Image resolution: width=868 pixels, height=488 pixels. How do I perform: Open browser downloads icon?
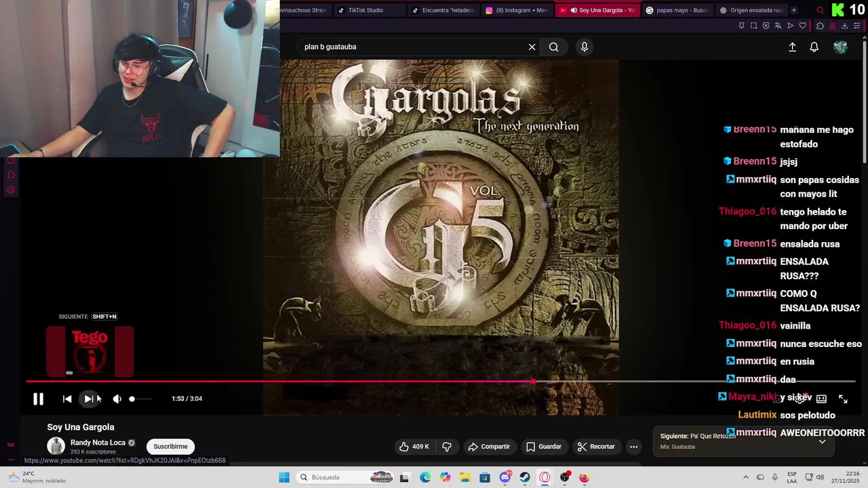[844, 26]
